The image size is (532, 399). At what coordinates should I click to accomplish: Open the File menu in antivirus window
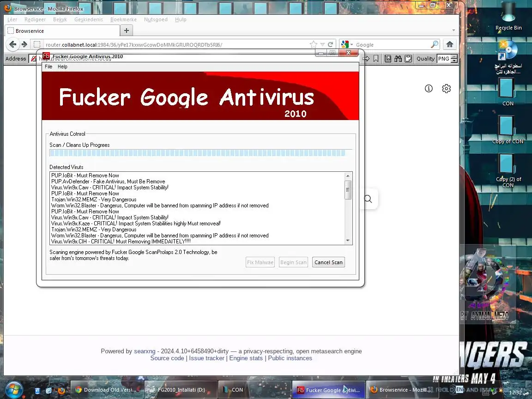[x=48, y=66]
